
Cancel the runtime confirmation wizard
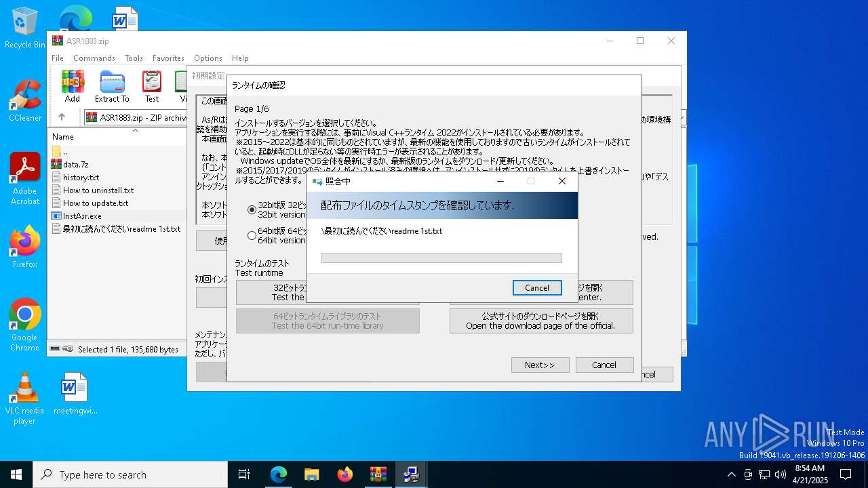pyautogui.click(x=604, y=365)
